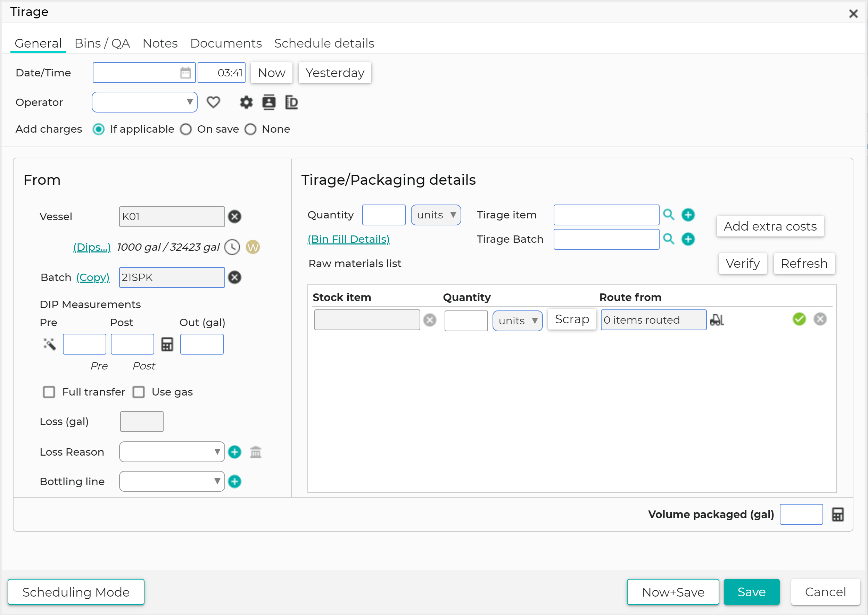Screen dimensions: 868x615
Task: Expand the Loss Reason dropdown
Action: [172, 452]
